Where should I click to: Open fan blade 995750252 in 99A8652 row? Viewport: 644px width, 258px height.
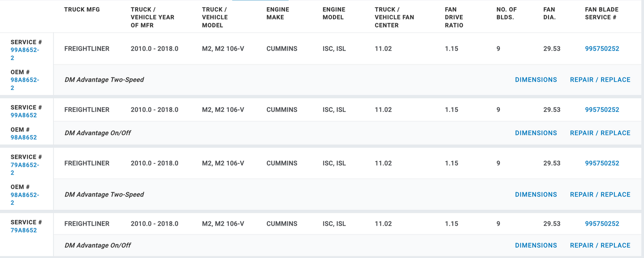(x=602, y=110)
